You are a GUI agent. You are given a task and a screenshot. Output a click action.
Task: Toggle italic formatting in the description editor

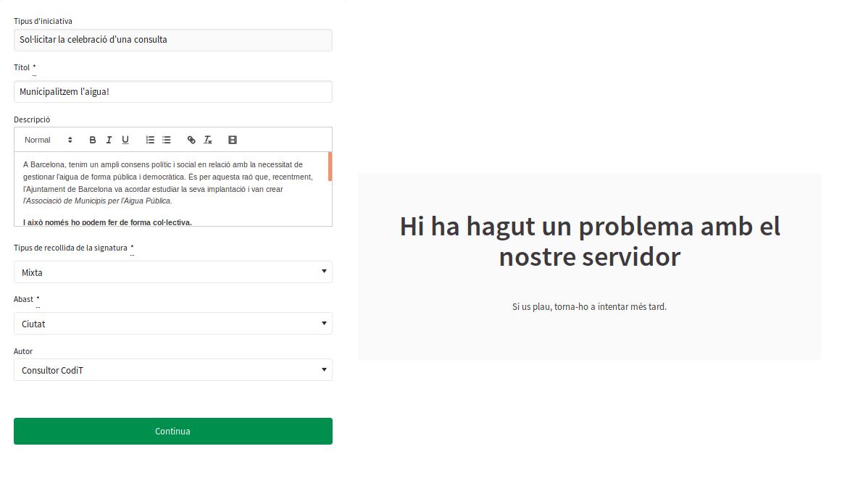tap(109, 140)
